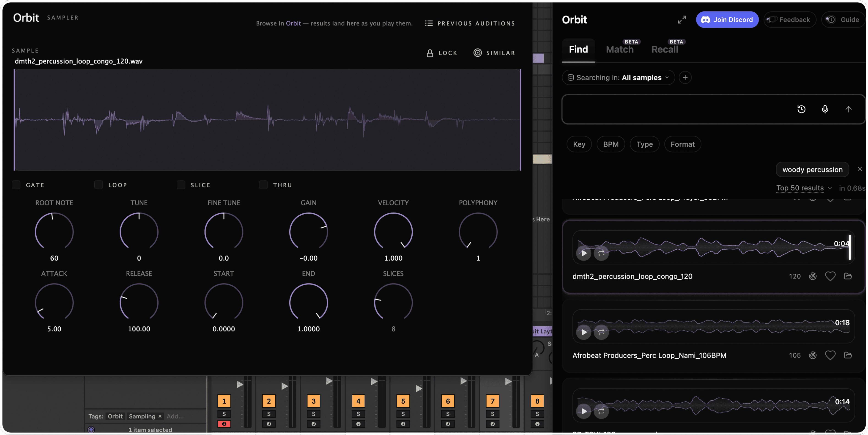Toggle loop on Afrobeat Nami_105BPM preview

click(x=601, y=332)
